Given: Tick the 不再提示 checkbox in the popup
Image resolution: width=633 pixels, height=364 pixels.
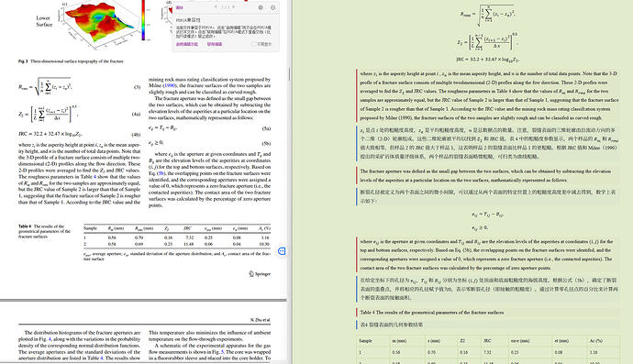Looking at the screenshot, I should [x=254, y=44].
